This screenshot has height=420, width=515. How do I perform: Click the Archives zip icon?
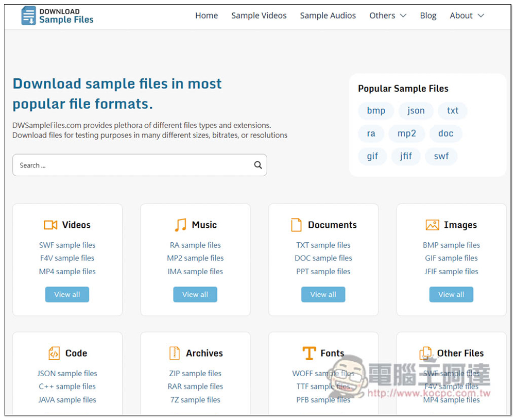(175, 354)
